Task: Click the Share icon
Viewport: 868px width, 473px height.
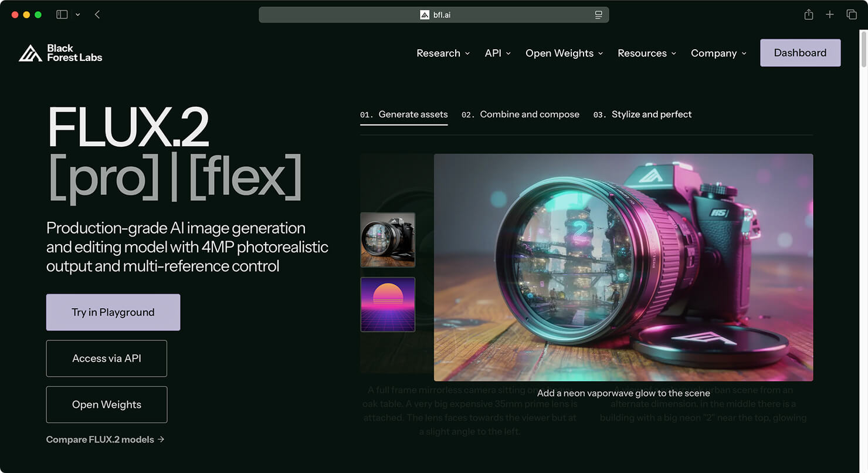Action: click(x=809, y=14)
